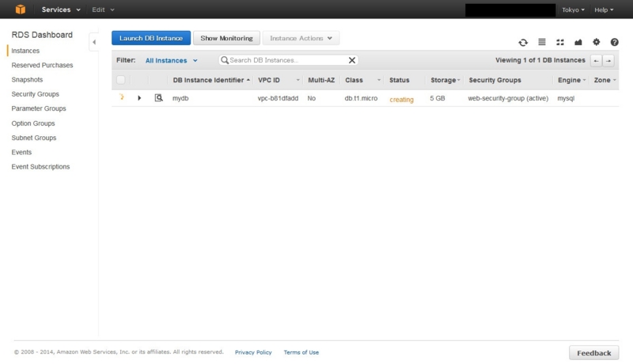
Task: Select Instances in the sidebar
Action: (25, 51)
